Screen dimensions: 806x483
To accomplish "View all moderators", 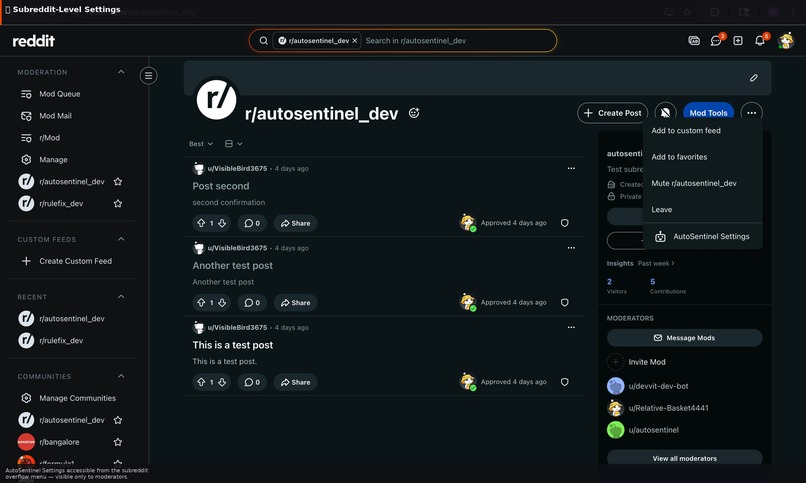I will point(684,458).
